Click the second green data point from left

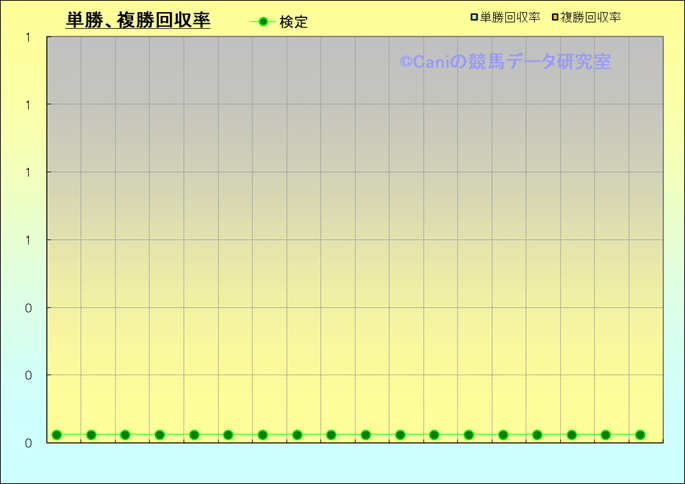[x=91, y=435]
